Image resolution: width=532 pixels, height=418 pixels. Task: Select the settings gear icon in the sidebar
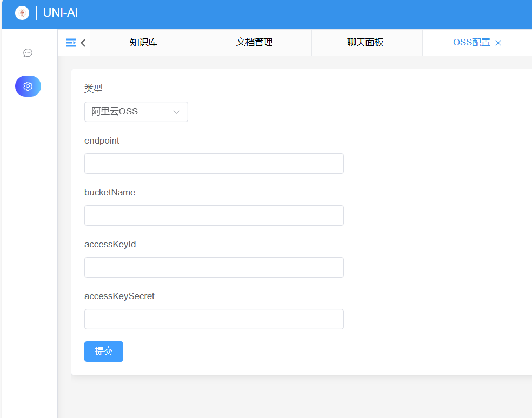pyautogui.click(x=28, y=86)
